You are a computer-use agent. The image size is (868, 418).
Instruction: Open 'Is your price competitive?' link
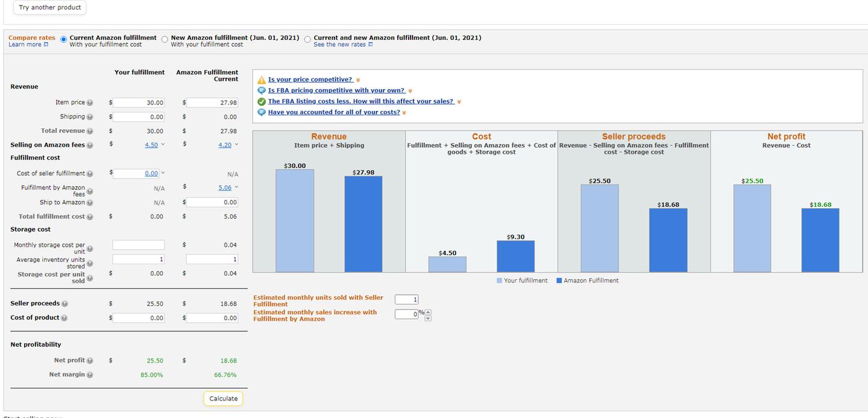tap(310, 80)
